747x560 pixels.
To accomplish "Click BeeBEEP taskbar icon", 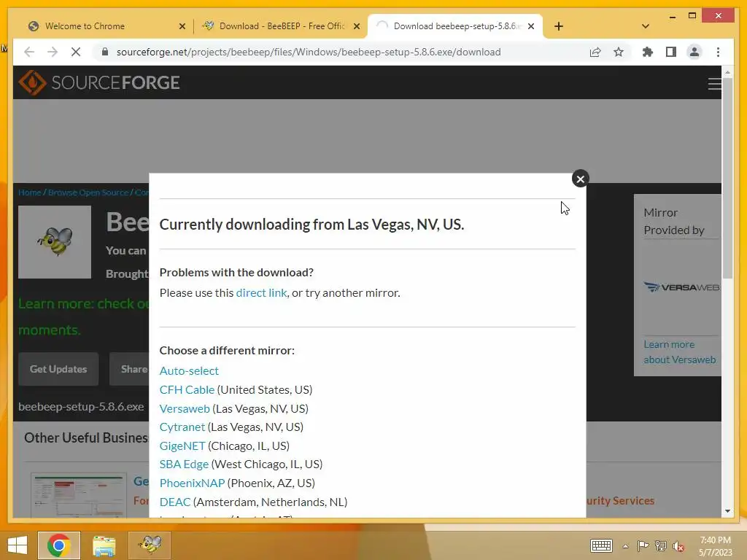I will coord(150,545).
